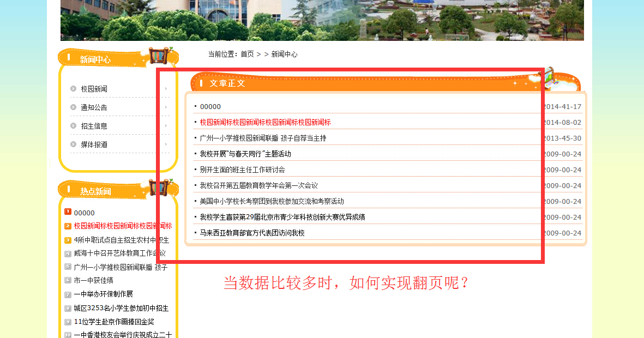
Task: Click the bullet icon beside 校园新闻
Action: pyautogui.click(x=73, y=89)
